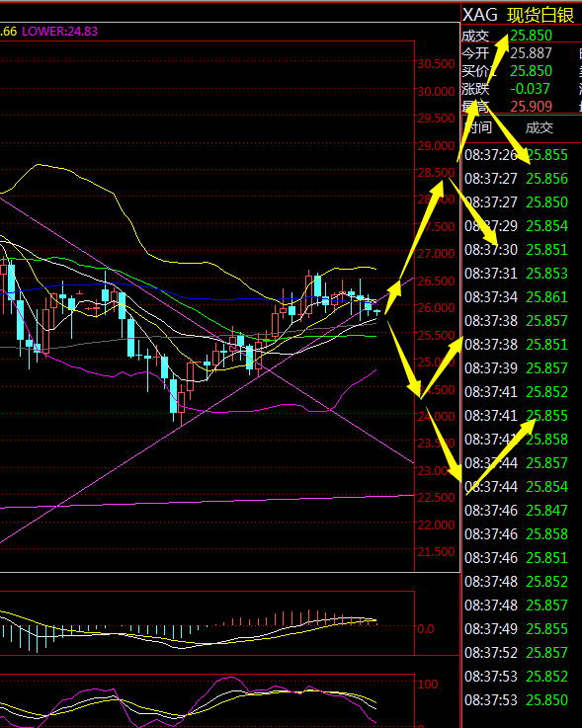
Task: Click the 08:37:52 time cell
Action: (491, 653)
